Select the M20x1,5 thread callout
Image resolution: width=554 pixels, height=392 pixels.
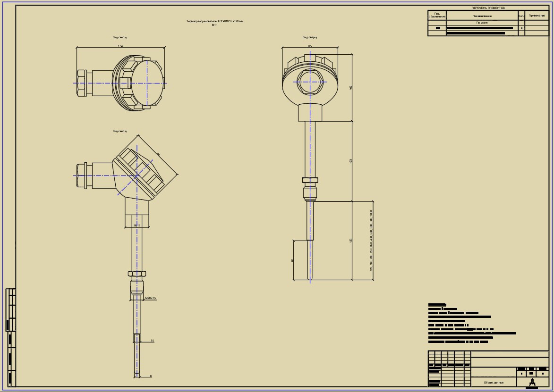point(151,298)
